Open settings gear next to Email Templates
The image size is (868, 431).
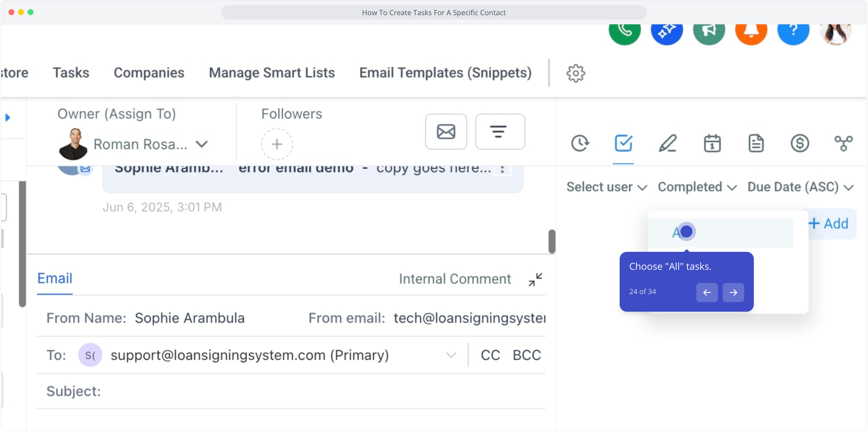click(576, 73)
